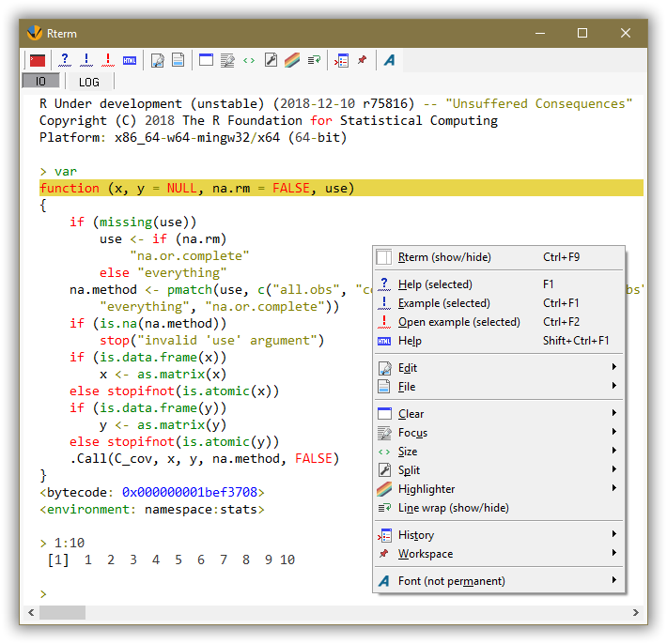This screenshot has width=667, height=644.
Task: Toggle line wrap via toolbar icon
Action: 314,60
